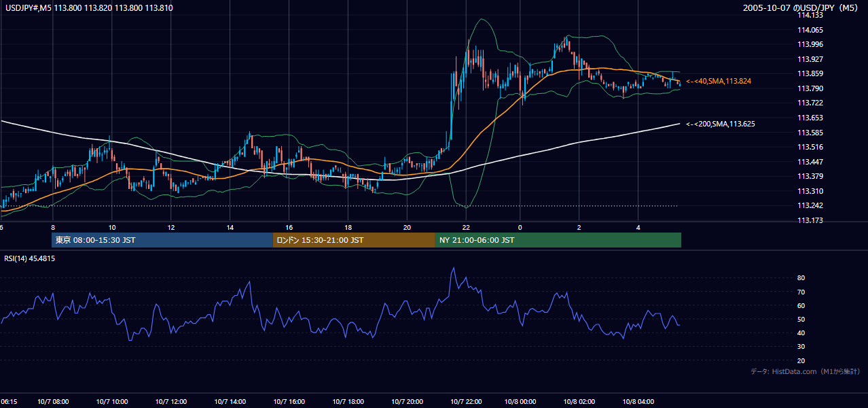Click the 10/7 12:00 time label
868x408 pixels.
[171, 401]
